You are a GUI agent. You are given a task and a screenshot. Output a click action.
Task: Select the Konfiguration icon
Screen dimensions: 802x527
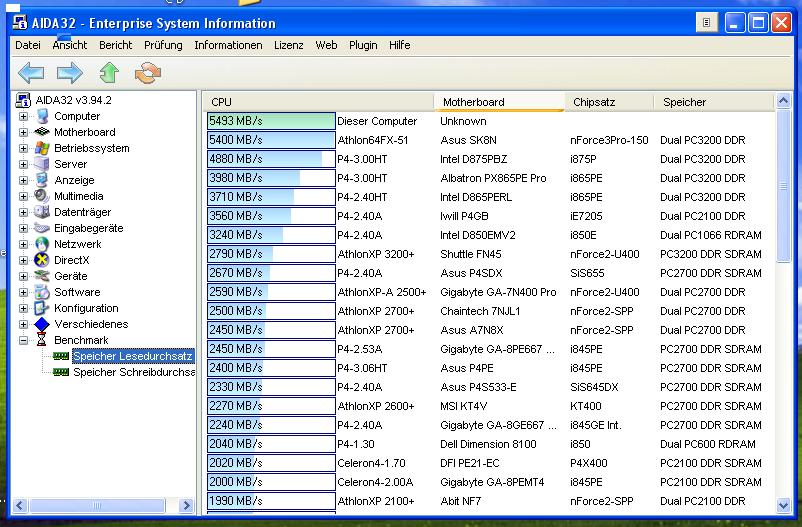click(x=42, y=308)
